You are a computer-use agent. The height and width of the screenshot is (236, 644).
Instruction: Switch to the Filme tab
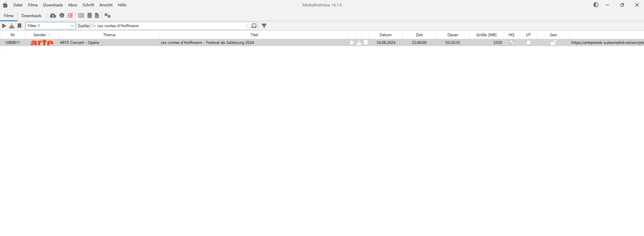click(9, 16)
